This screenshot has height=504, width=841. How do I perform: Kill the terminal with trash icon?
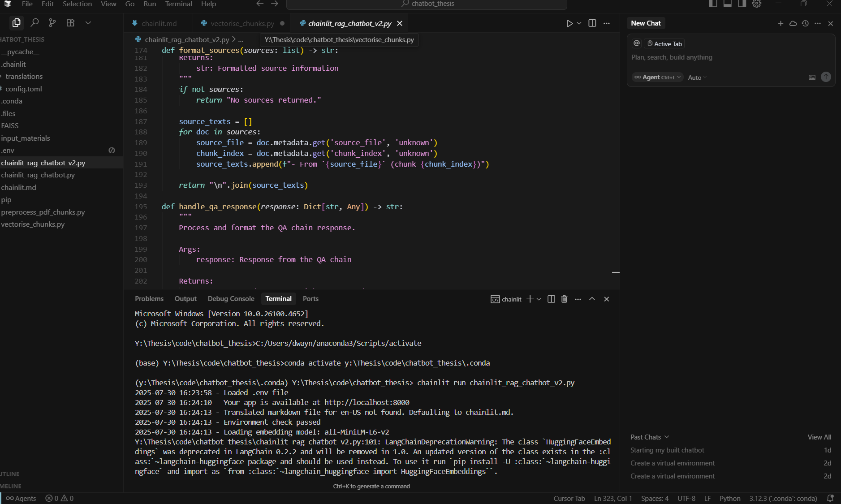point(564,299)
